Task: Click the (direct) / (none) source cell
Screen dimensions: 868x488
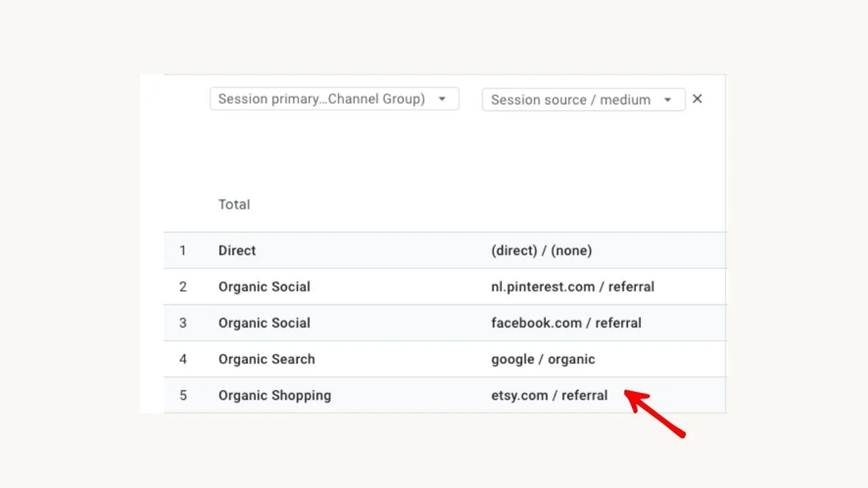Action: click(541, 251)
